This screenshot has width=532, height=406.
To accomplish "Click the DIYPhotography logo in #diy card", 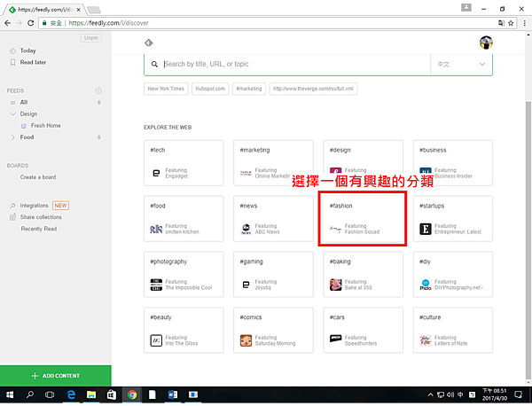I will tap(426, 285).
